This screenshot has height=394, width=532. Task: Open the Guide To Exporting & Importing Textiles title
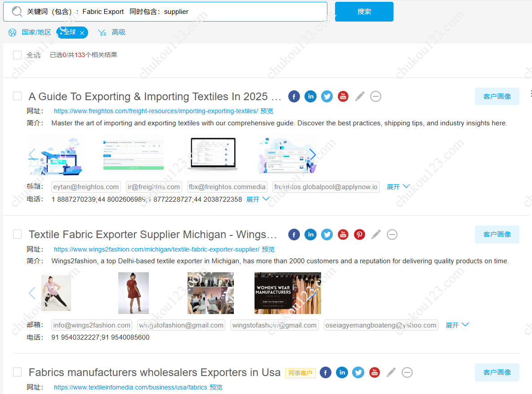155,97
